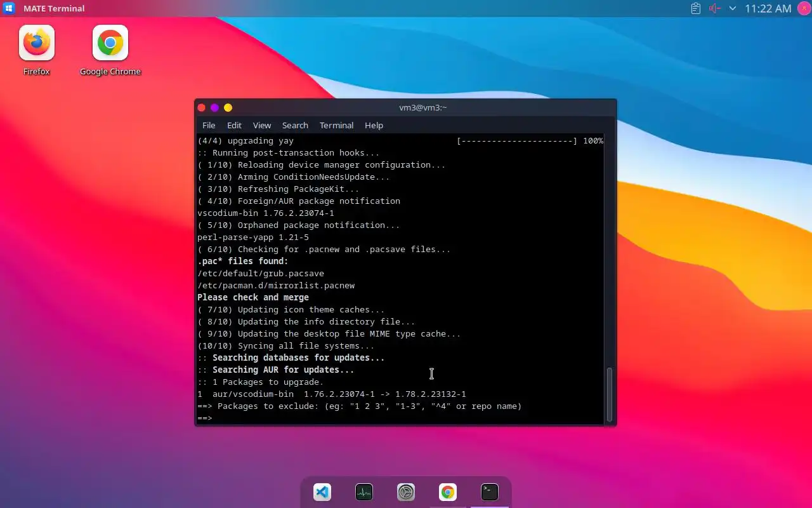Open the application launcher menu icon
The image size is (812, 508).
10,8
